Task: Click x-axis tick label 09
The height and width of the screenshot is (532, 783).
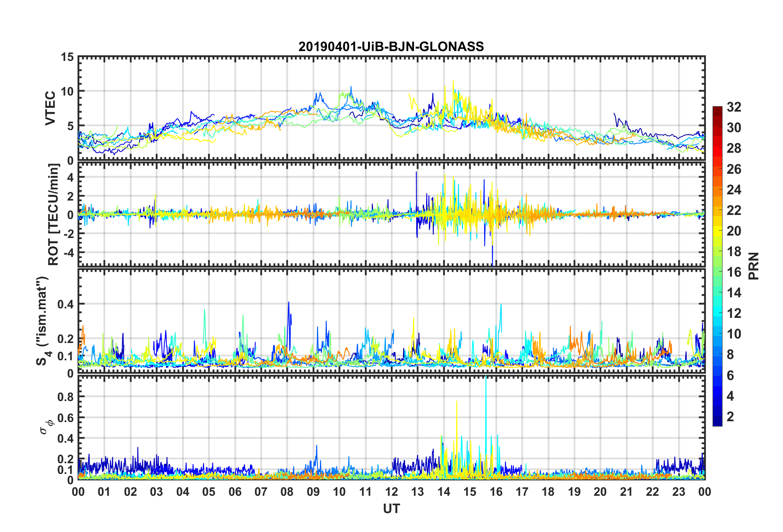Action: point(313,492)
